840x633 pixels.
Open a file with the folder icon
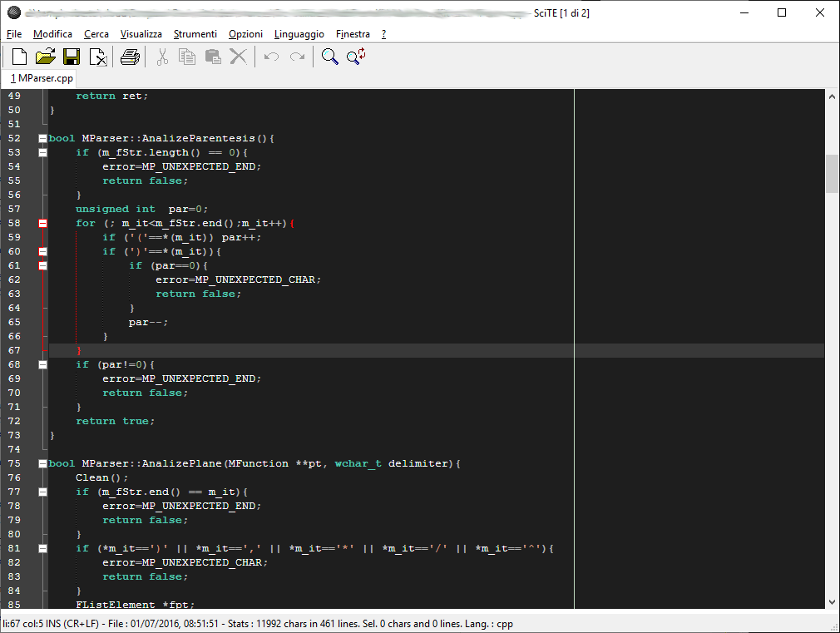(45, 57)
